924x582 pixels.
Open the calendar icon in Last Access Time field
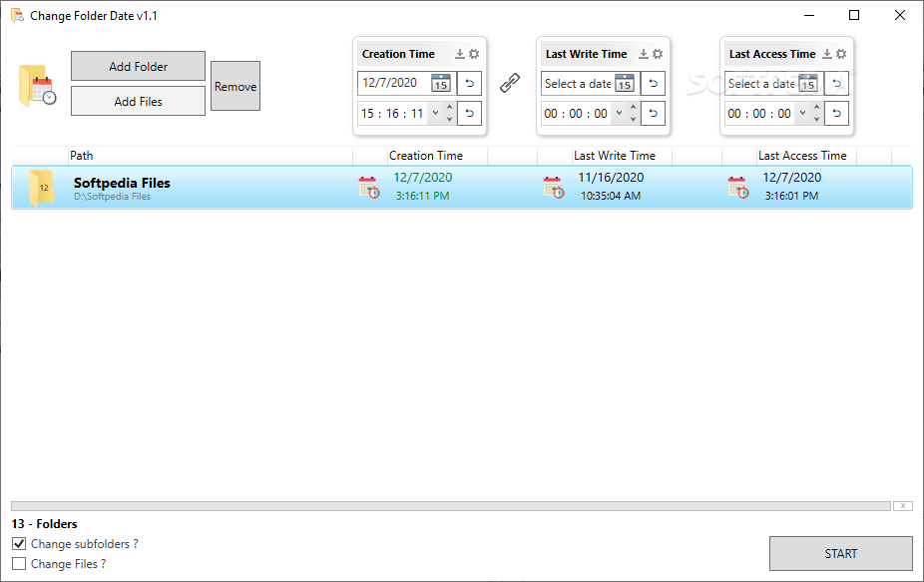point(810,84)
